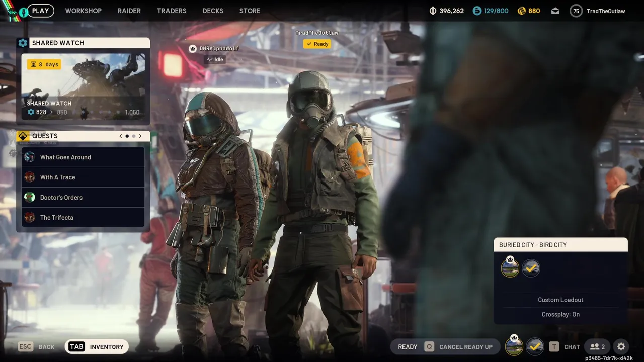Open the Custom Loadout option

560,300
